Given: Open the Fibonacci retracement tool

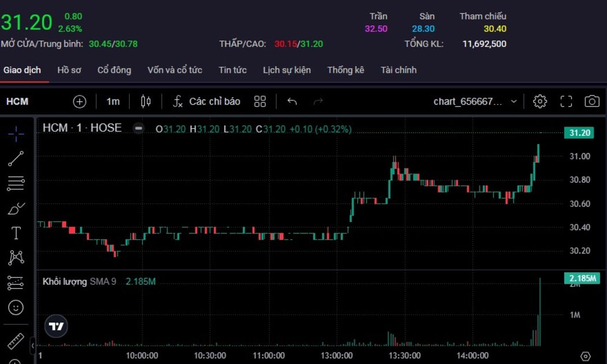Looking at the screenshot, I should tap(16, 184).
